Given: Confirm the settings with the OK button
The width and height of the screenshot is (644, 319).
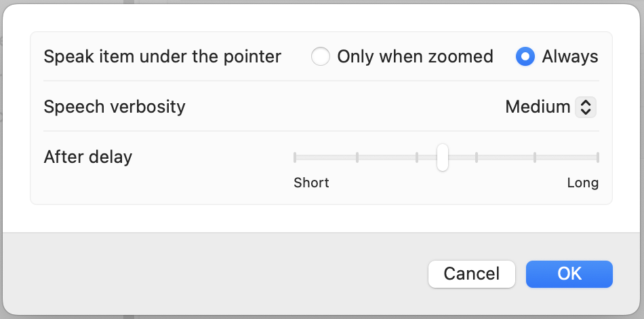Looking at the screenshot, I should click(569, 274).
